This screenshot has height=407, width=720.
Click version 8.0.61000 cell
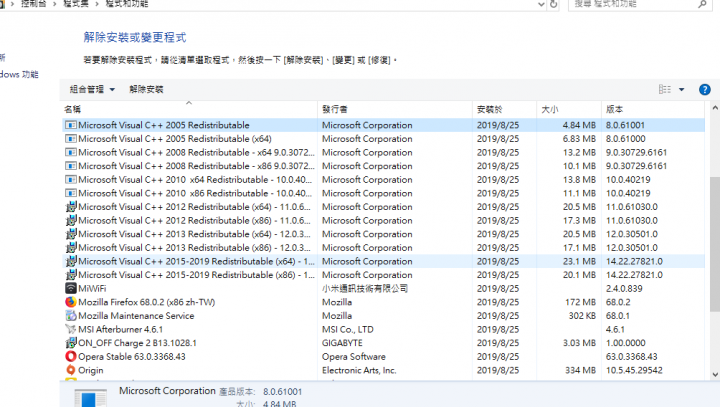coord(625,139)
